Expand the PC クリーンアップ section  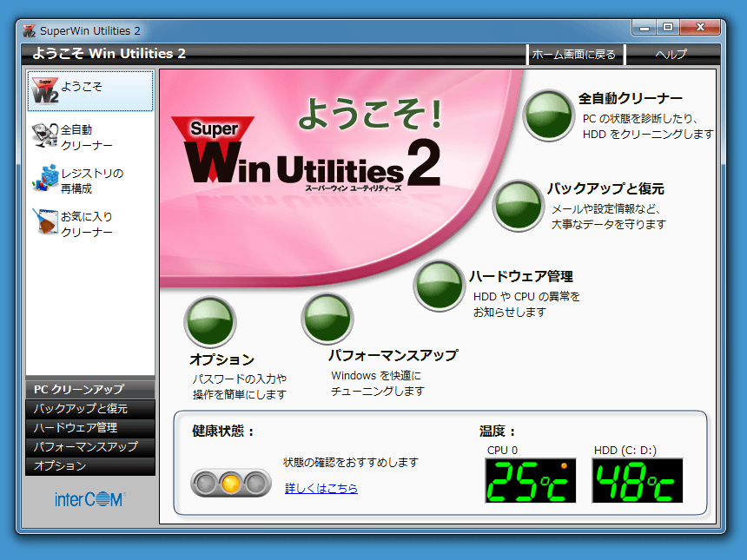coord(90,389)
